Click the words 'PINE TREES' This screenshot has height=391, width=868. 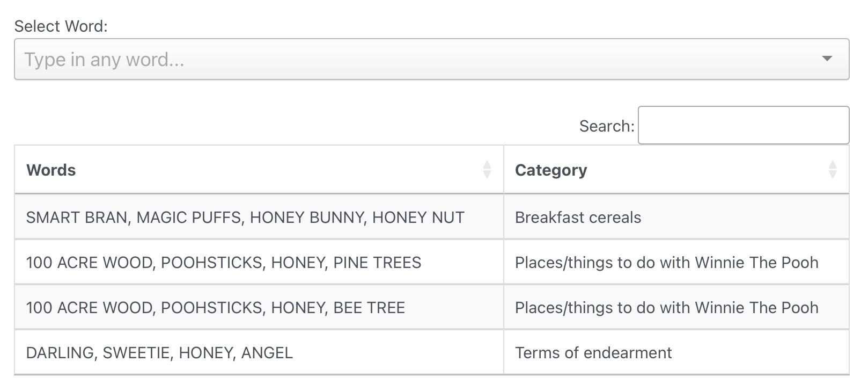pos(377,263)
